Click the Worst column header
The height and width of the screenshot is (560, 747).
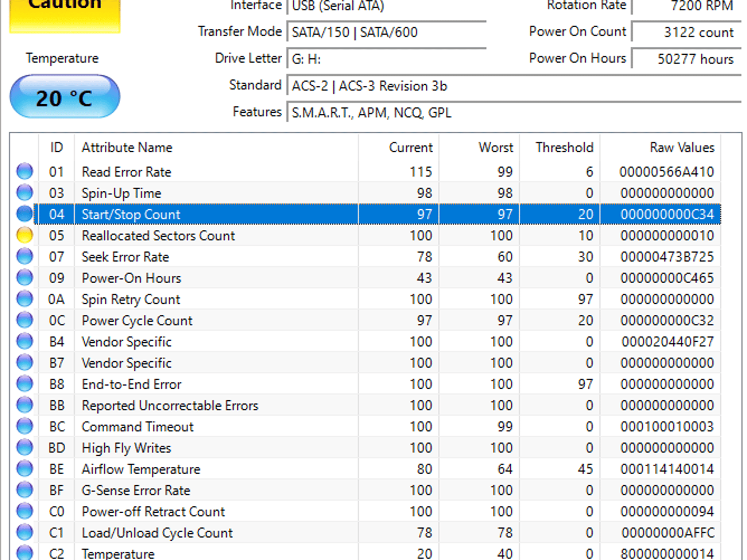click(479, 148)
